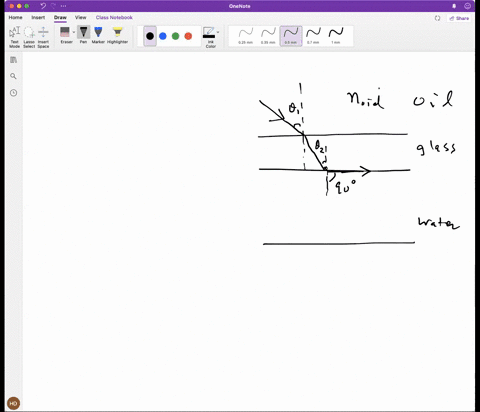This screenshot has height=412, width=480.
Task: Select the 1 mm pen thickness
Action: click(336, 36)
